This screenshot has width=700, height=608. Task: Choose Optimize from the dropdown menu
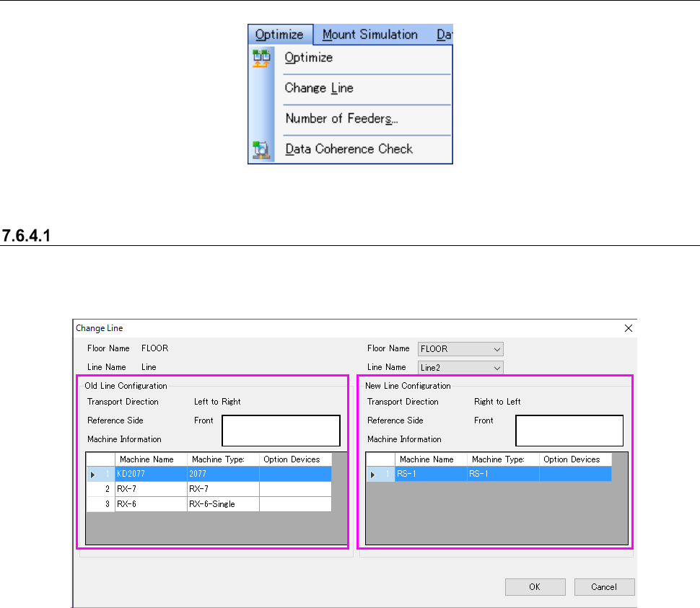(308, 58)
